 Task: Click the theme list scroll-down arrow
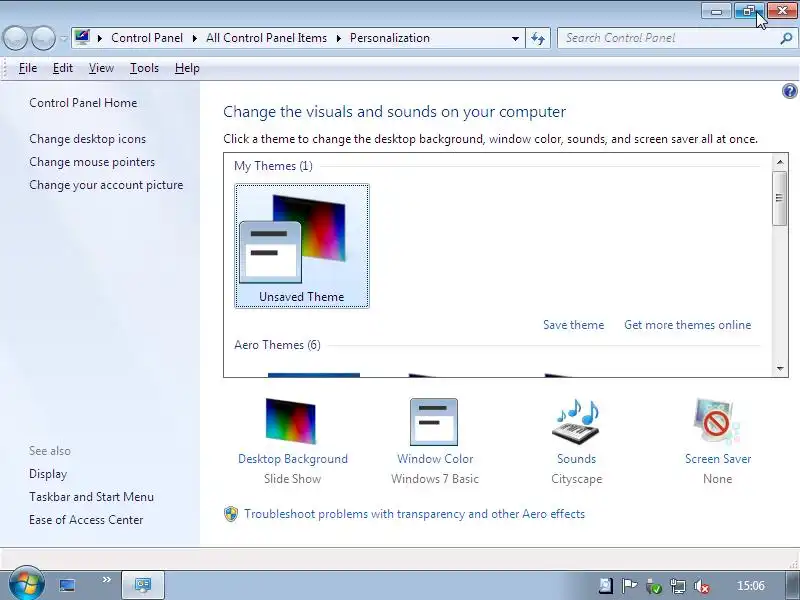pyautogui.click(x=780, y=368)
